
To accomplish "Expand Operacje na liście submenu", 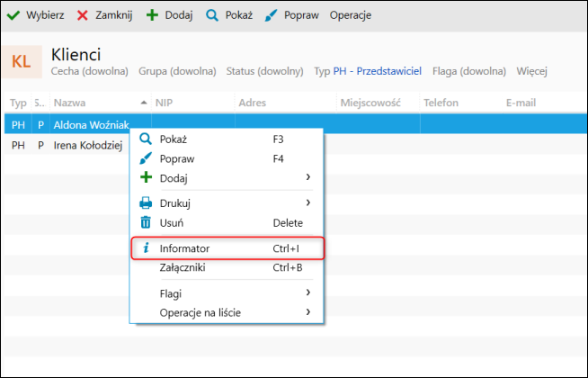I will 307,312.
